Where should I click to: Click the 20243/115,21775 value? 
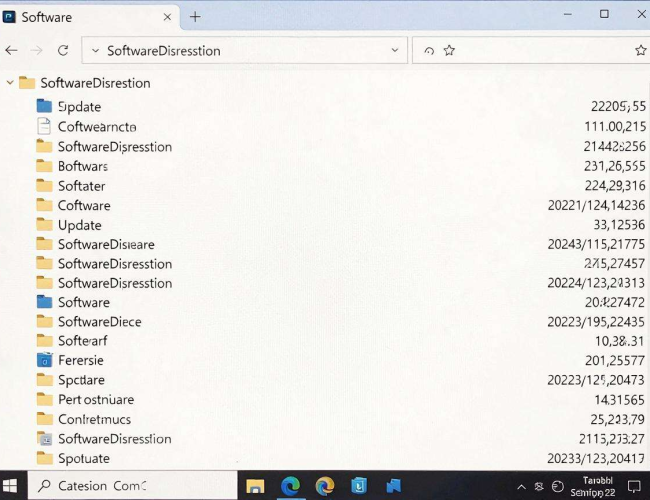point(596,244)
